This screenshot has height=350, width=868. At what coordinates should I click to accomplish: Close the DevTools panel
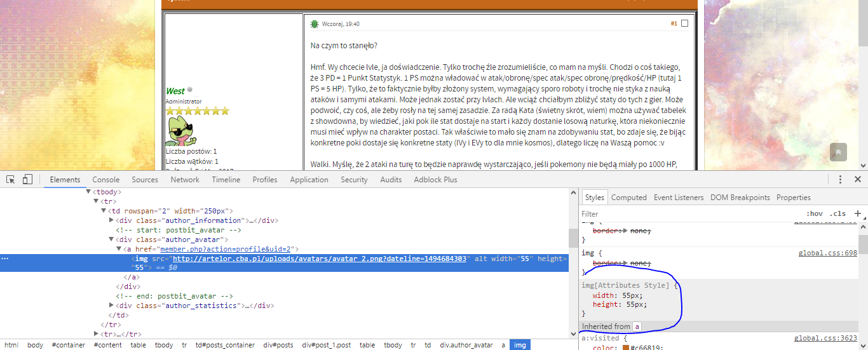click(858, 180)
